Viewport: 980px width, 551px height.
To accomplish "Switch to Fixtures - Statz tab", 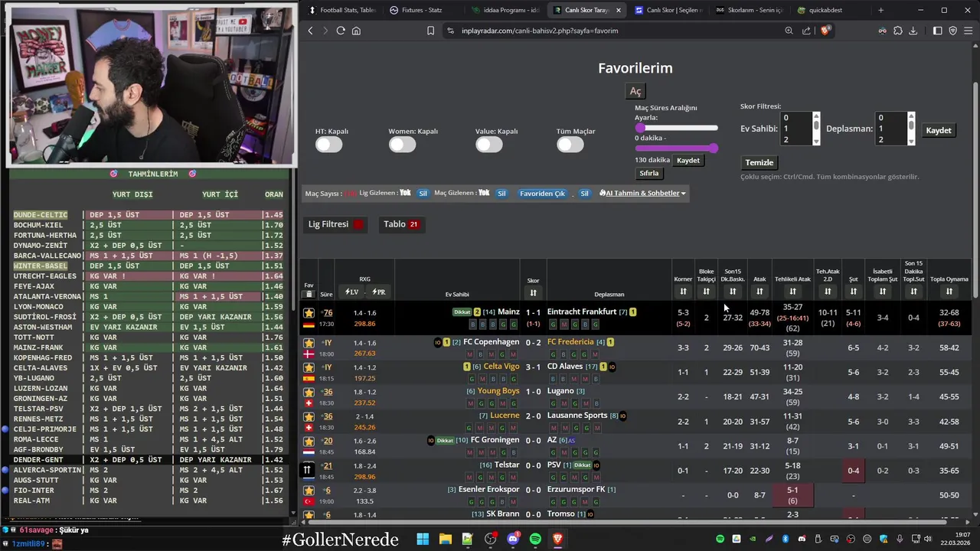I will coord(416,10).
